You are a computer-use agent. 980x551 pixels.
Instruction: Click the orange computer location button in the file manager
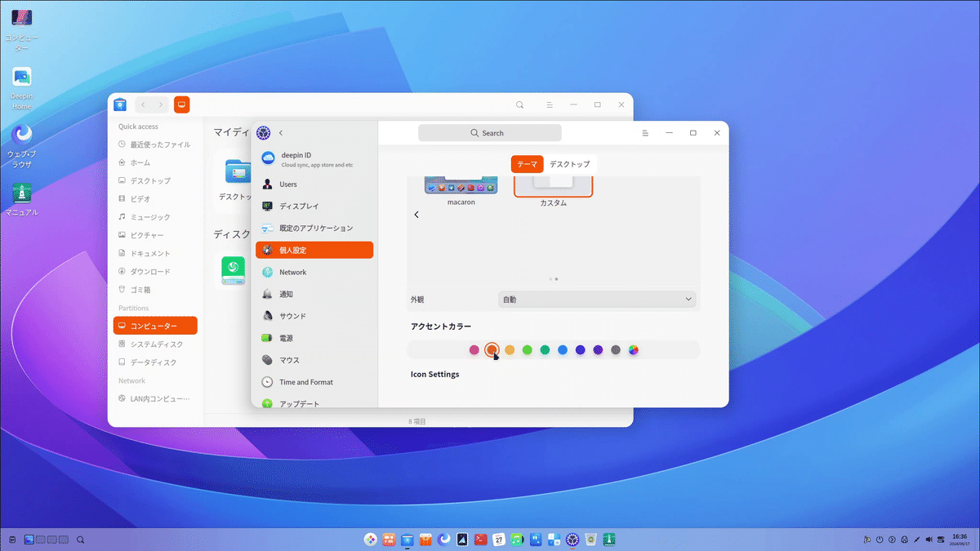pos(182,104)
